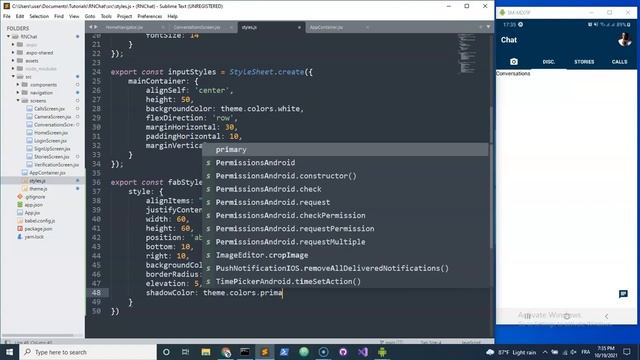
Task: Collapse the src folder
Action: [13, 76]
